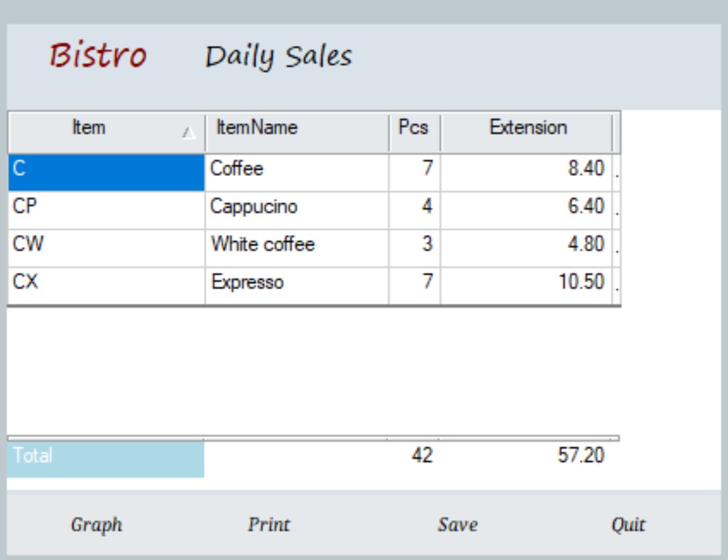Quit the Bistro application
The height and width of the screenshot is (560, 728).
(x=628, y=525)
